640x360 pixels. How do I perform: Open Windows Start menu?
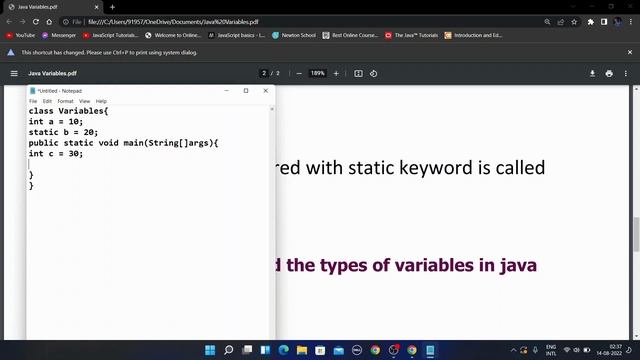pos(210,350)
